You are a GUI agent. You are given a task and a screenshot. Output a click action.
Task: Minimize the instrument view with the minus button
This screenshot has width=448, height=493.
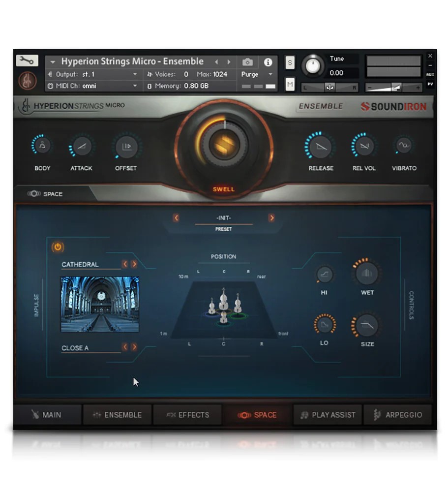coord(430,65)
